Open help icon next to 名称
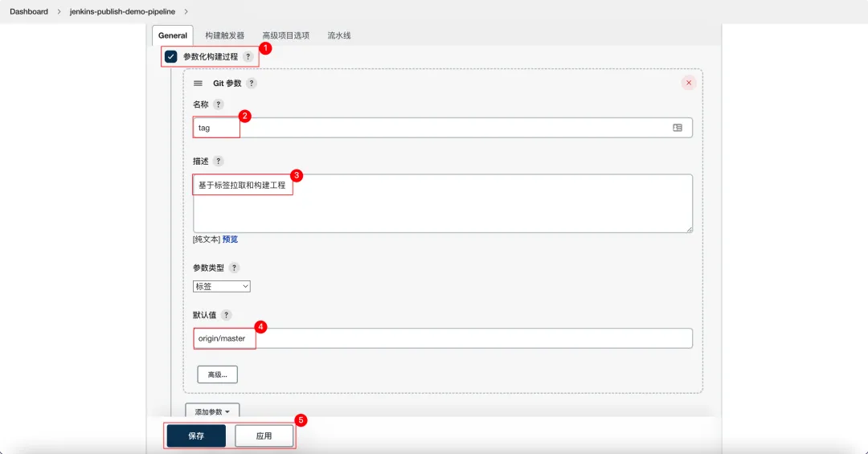868x454 pixels. [x=218, y=104]
